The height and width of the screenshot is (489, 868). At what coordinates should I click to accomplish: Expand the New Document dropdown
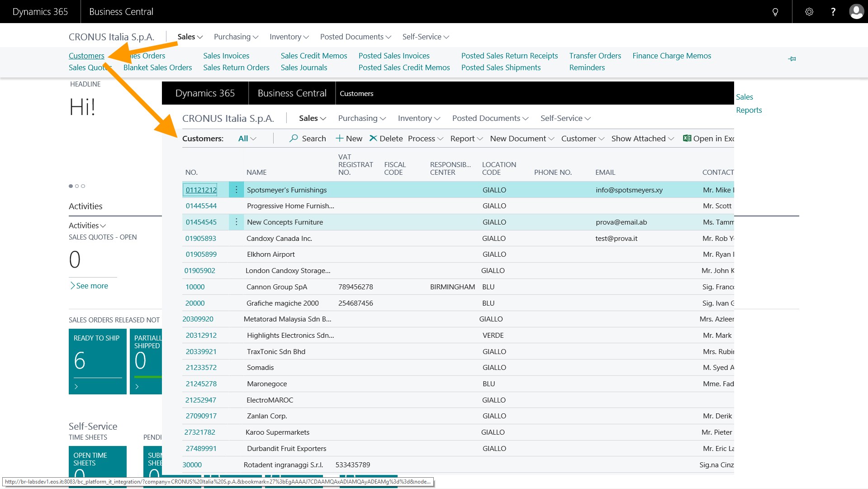(x=522, y=139)
